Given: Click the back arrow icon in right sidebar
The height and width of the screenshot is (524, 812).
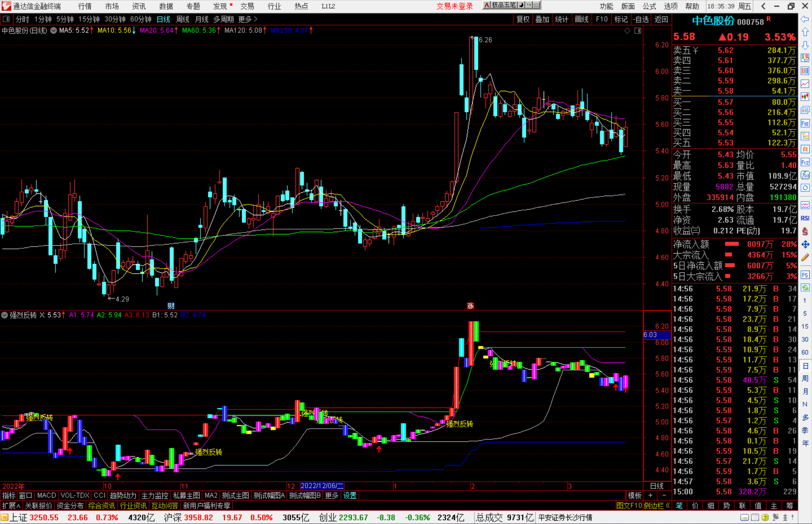Looking at the screenshot, I should [805, 19].
